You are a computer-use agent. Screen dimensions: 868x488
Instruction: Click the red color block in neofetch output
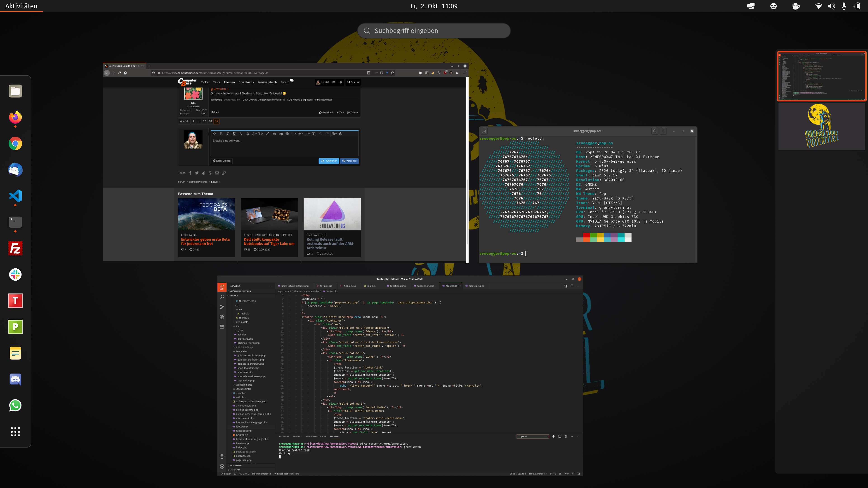coord(586,235)
